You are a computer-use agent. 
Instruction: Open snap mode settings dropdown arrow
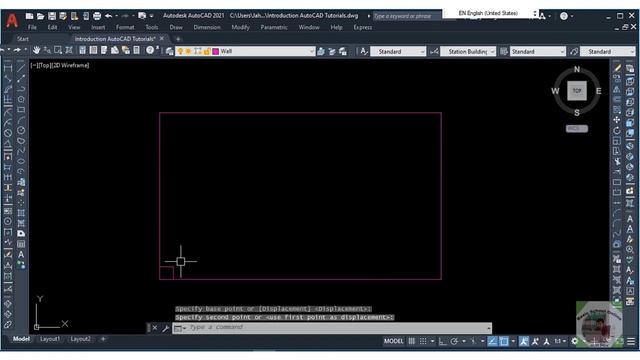point(432,341)
